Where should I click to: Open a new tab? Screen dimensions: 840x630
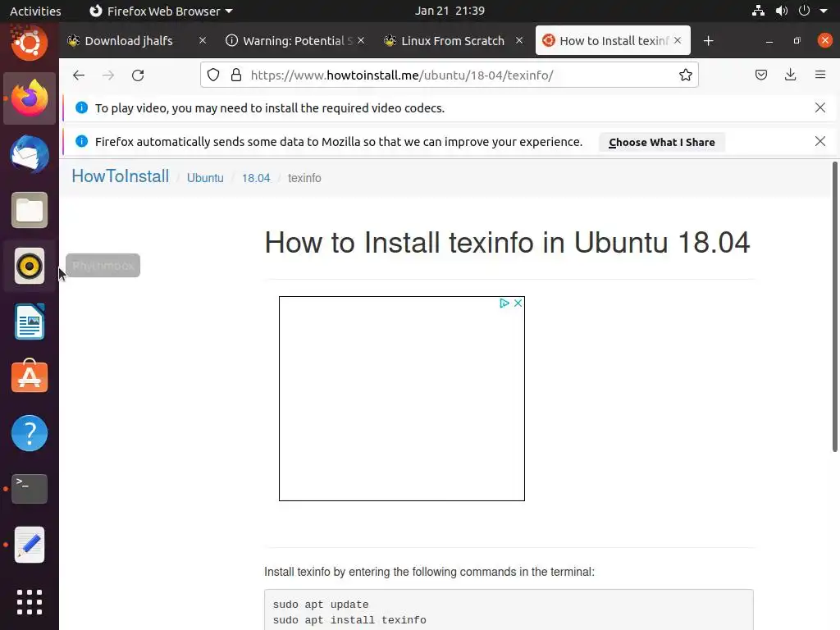(x=708, y=41)
